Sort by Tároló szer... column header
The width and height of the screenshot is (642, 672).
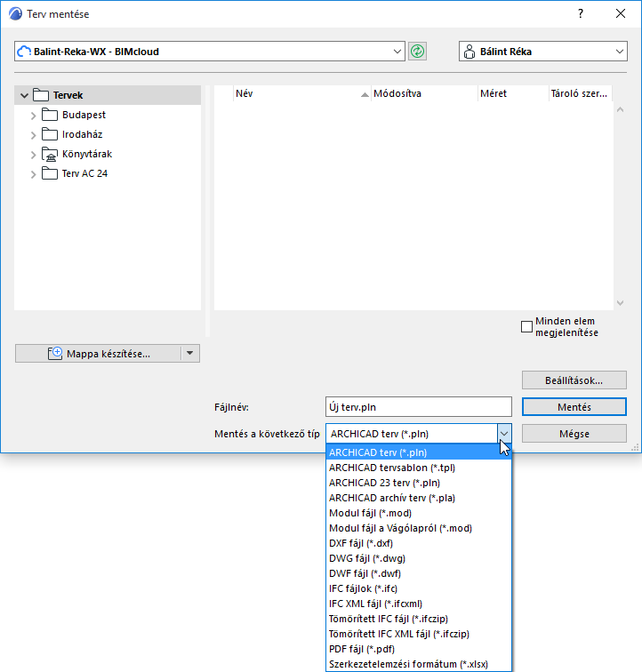[x=580, y=93]
